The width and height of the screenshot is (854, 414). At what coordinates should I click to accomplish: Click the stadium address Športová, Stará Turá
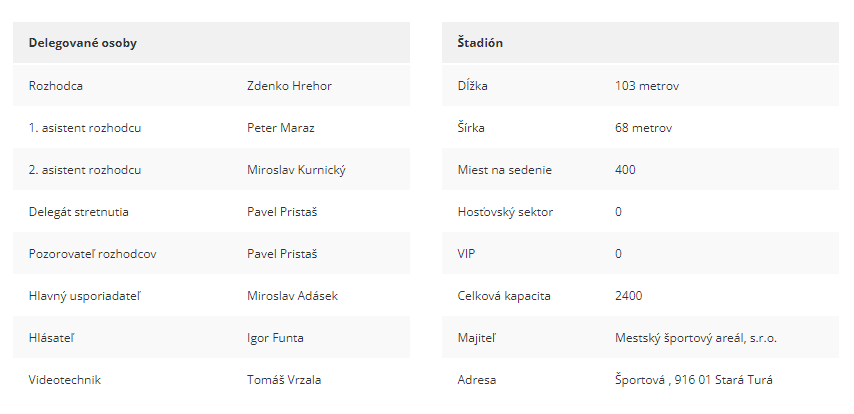click(x=694, y=380)
